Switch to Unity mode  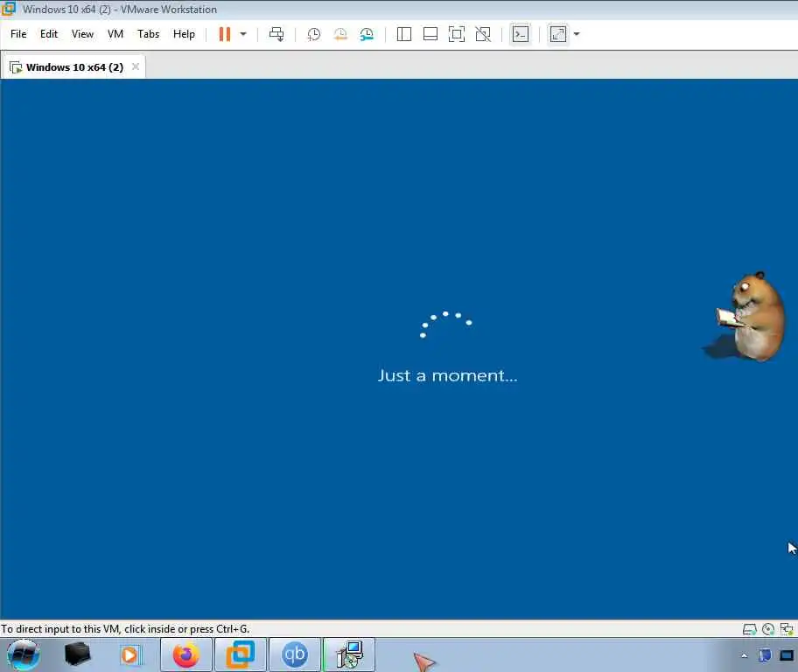point(483,34)
